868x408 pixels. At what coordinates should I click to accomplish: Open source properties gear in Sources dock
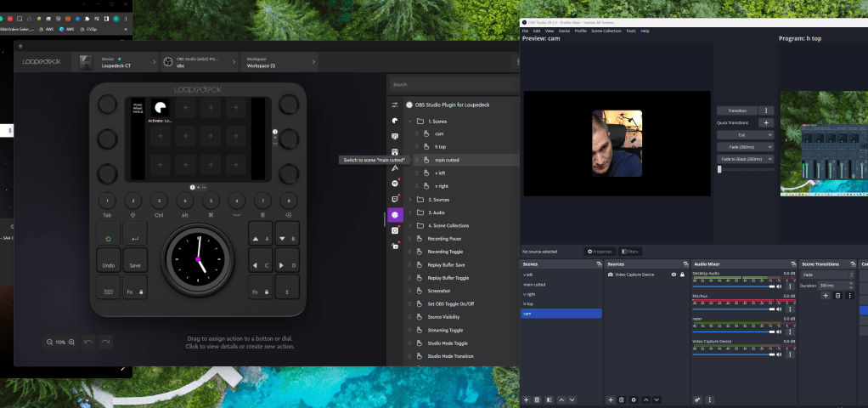tap(634, 399)
